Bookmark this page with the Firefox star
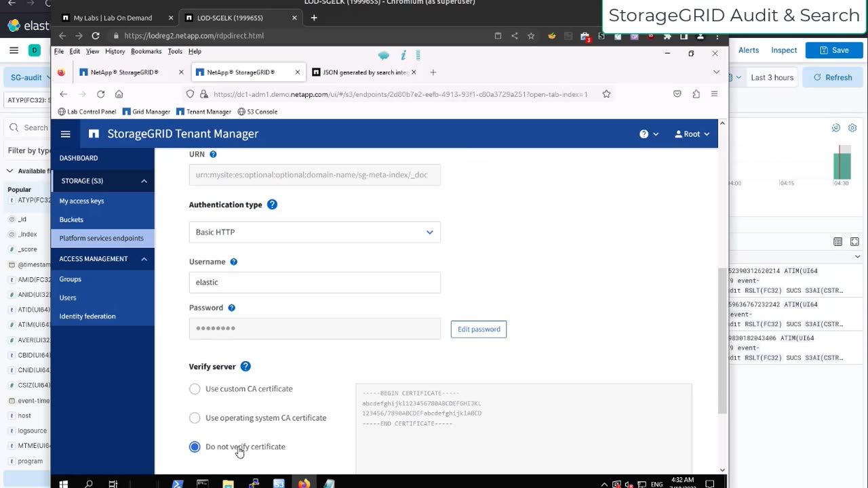This screenshot has width=868, height=488. click(x=606, y=94)
